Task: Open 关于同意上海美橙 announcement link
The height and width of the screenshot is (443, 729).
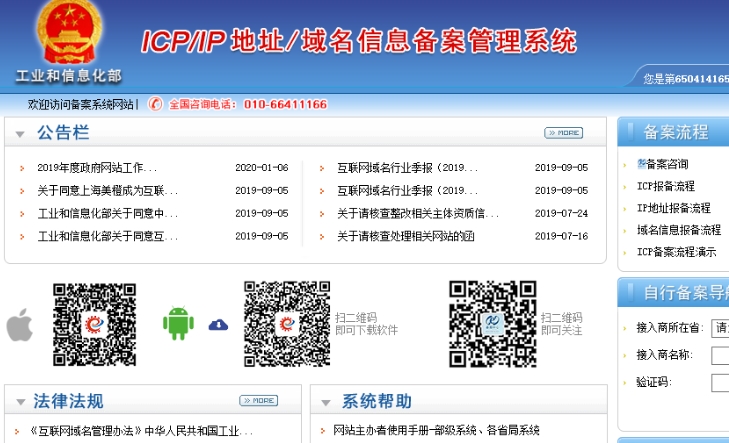Action: click(107, 190)
